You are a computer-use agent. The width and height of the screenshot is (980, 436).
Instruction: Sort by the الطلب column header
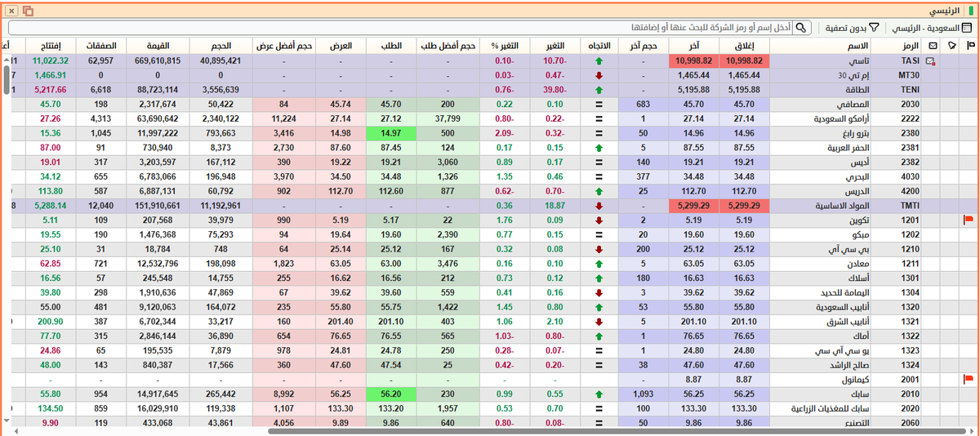[x=391, y=46]
